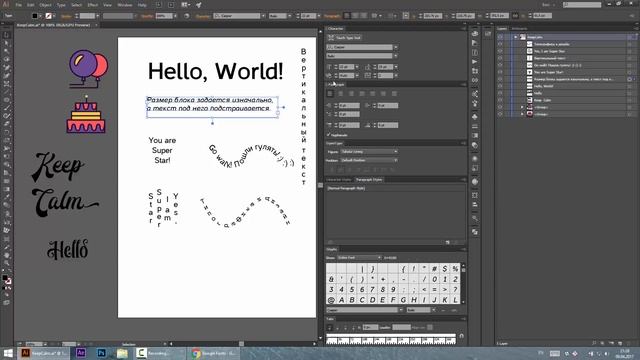Open After Effects from taskbar
Viewport: 640px width, 360px height.
(81, 353)
